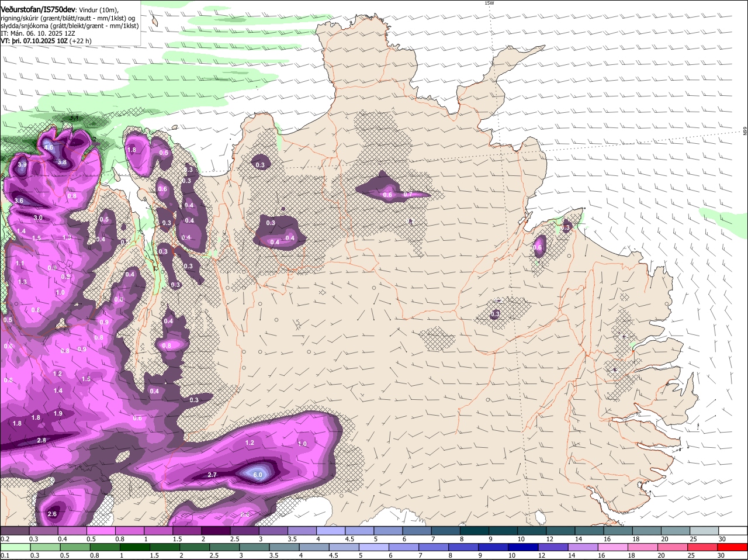Click the 1.9 value label on the map
Viewport: 748px width, 560px height.
pyautogui.click(x=58, y=413)
